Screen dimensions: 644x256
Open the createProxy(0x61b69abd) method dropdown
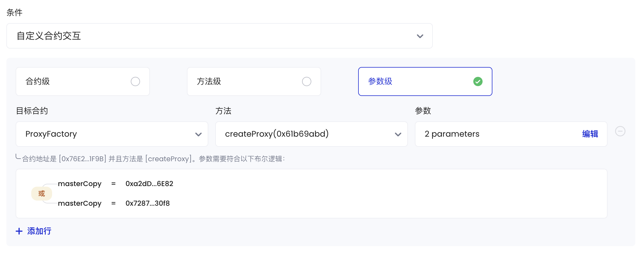[312, 134]
